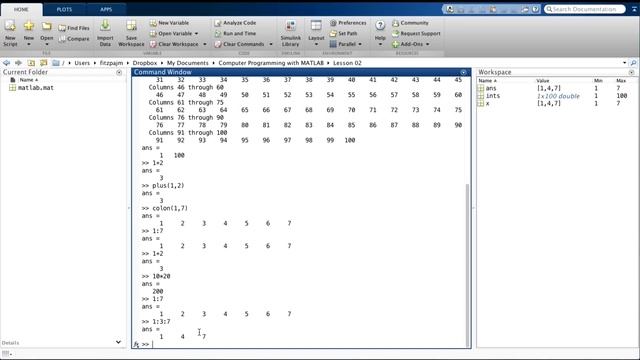Click the Workspace Value column header
This screenshot has width=640, height=360.
(x=543, y=81)
